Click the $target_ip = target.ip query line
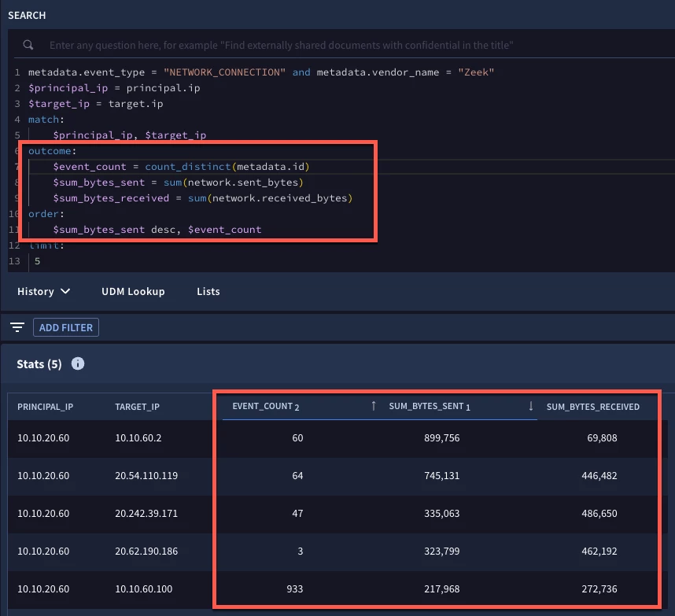This screenshot has height=616, width=675. 95,104
